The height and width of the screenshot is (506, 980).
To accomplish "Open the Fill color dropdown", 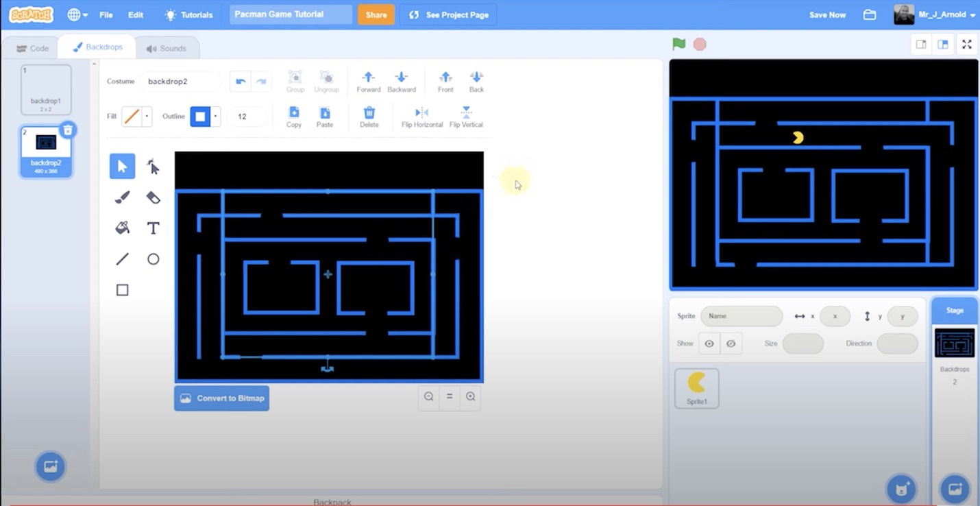I will click(x=147, y=117).
